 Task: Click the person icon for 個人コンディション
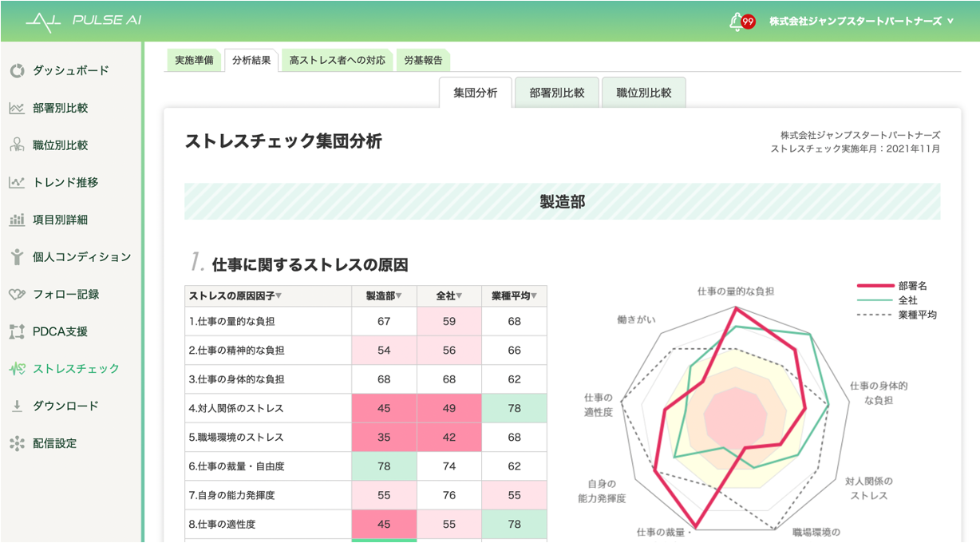17,257
